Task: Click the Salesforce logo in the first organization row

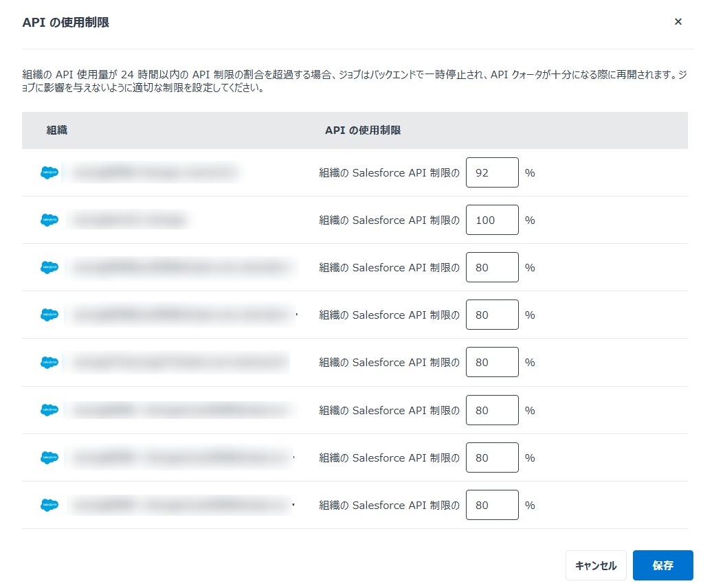Action: 49,172
